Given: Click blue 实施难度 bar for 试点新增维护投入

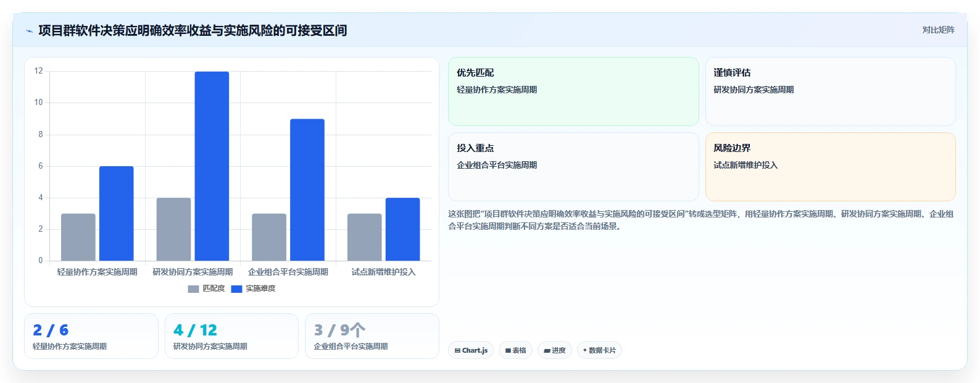Looking at the screenshot, I should click(403, 229).
